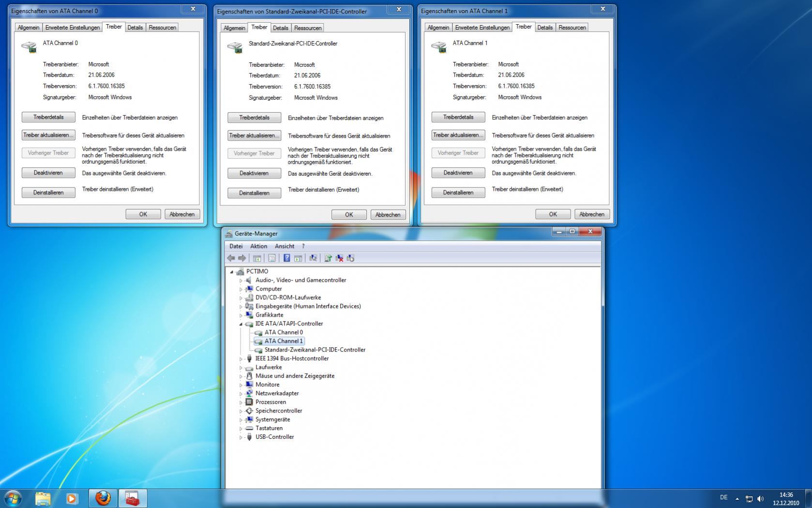Expand Eingabegeräte (Human Interface Devices) node
The image size is (812, 508).
[241, 307]
